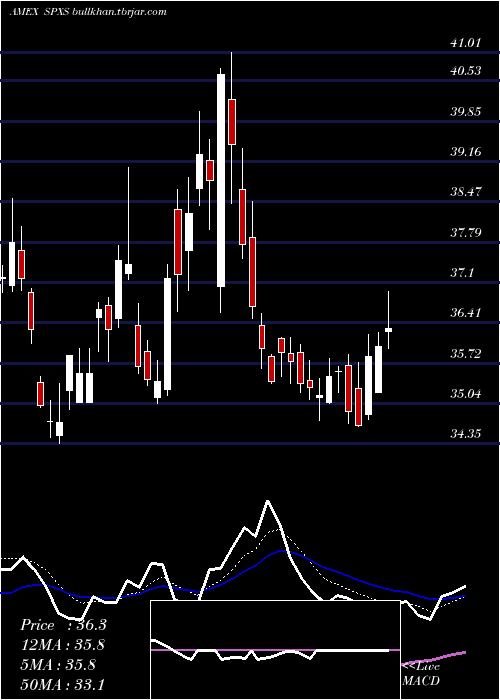Click the 37.1 price level label
This screenshot has height=700, width=500.
(x=462, y=273)
